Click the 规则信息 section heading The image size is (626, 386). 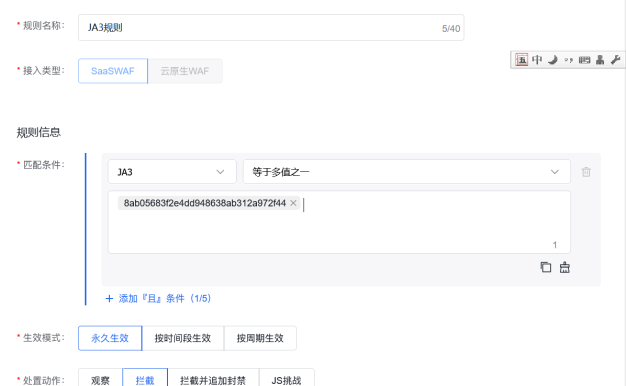coord(39,132)
